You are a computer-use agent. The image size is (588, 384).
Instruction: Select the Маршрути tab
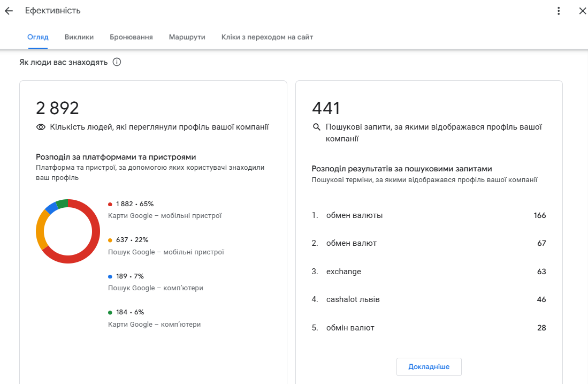click(187, 37)
